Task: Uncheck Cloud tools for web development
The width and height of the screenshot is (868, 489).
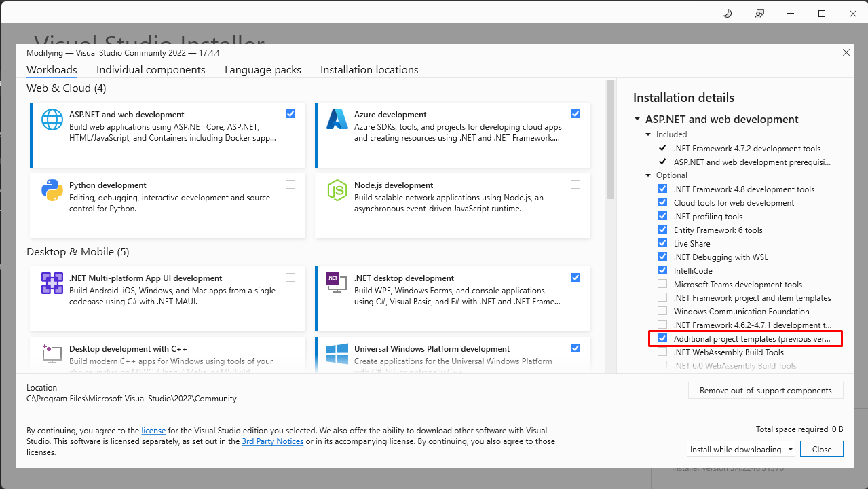Action: tap(662, 202)
